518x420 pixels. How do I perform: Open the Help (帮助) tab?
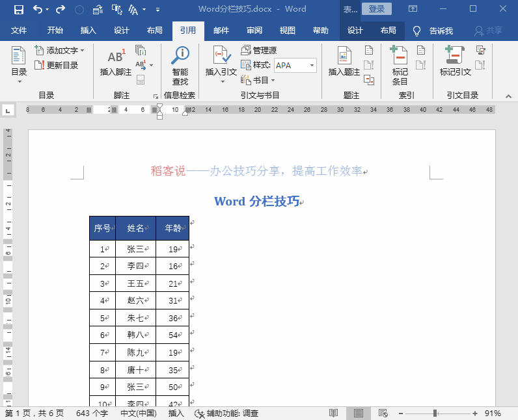click(320, 31)
